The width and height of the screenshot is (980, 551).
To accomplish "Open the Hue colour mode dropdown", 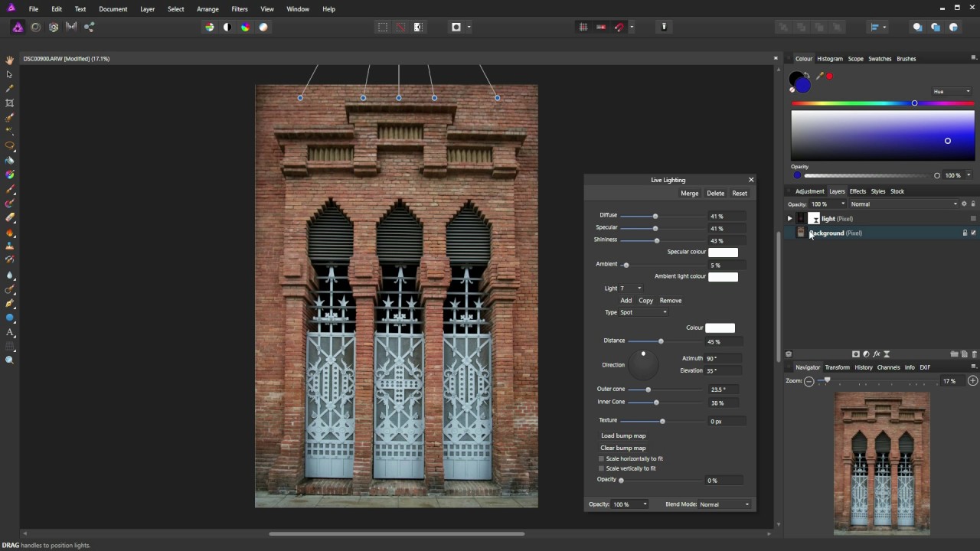I will (951, 92).
